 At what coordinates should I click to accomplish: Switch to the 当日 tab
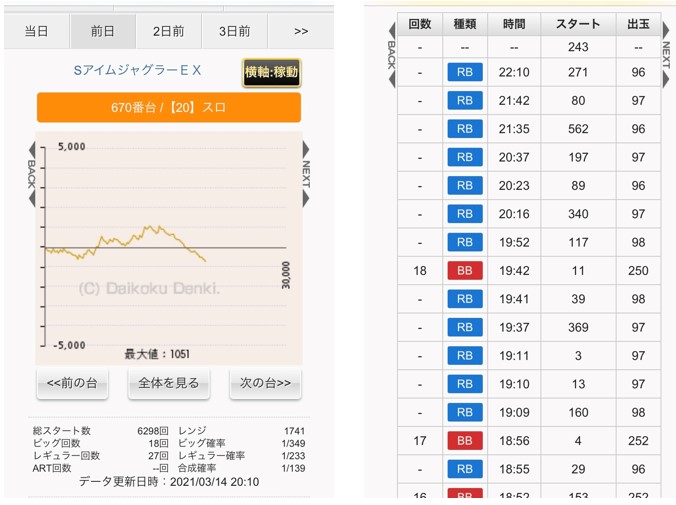coord(37,31)
